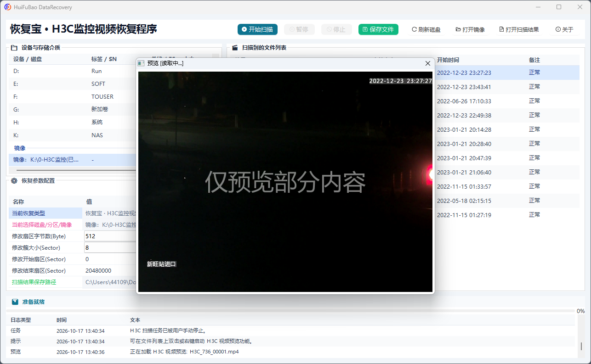Select the G: drive labeled 新加卷
Screen dimensions: 591x364
tap(72, 110)
